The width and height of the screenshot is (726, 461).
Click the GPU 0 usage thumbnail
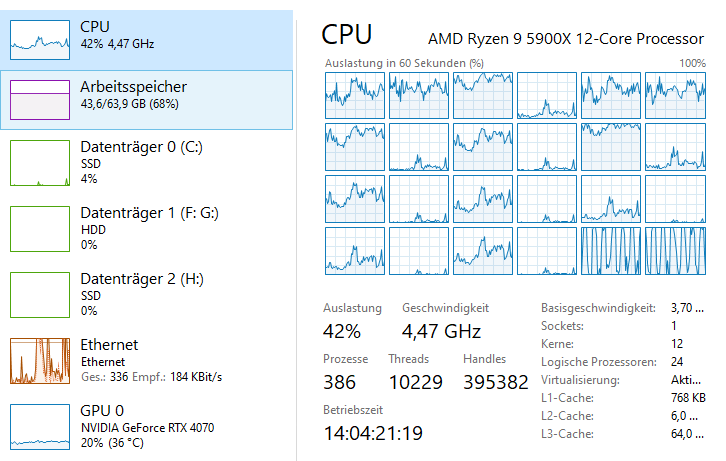pyautogui.click(x=40, y=425)
